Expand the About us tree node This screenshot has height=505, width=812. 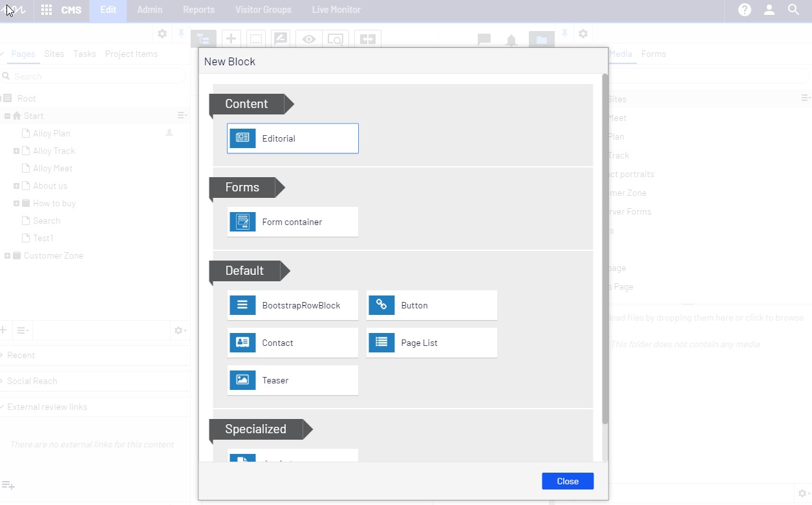point(16,186)
